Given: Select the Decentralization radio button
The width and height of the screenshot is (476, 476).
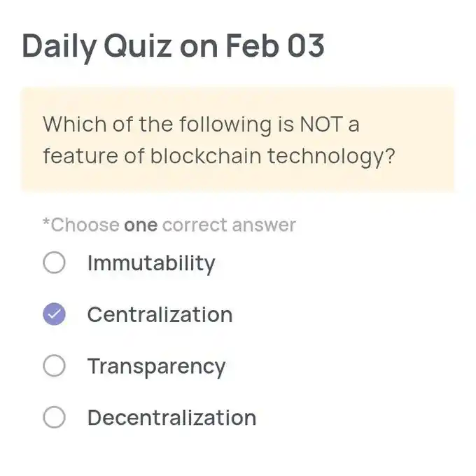Looking at the screenshot, I should pos(55,418).
